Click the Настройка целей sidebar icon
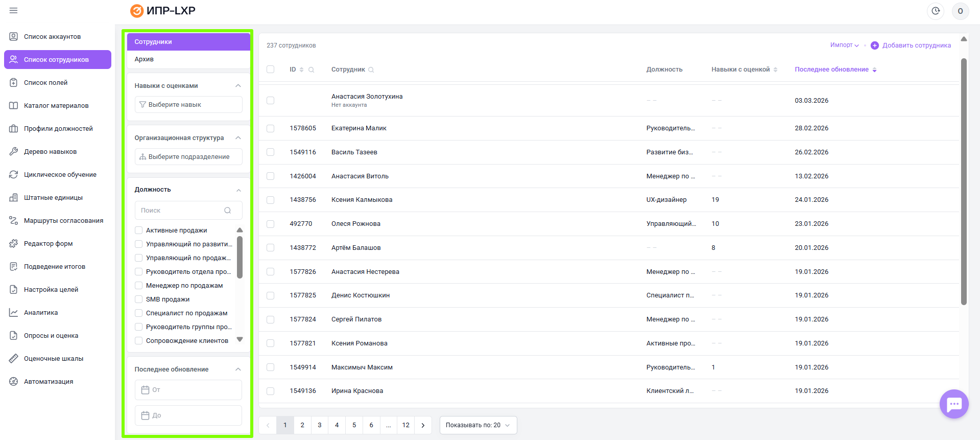Screen dimensions: 980x440 (x=14, y=290)
